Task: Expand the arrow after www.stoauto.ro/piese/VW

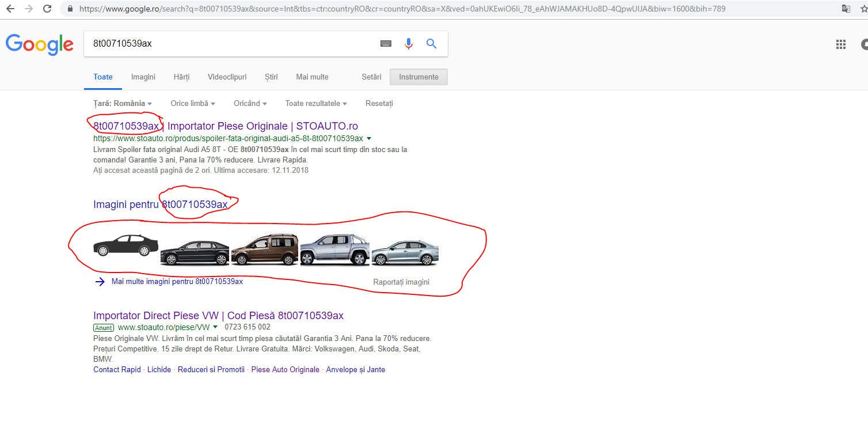Action: click(215, 327)
